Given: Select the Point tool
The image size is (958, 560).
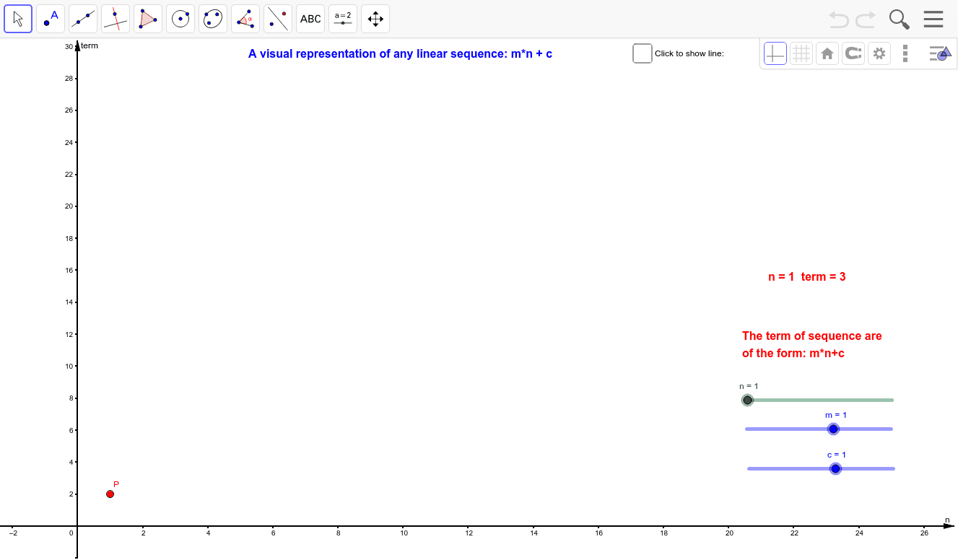Looking at the screenshot, I should [x=51, y=19].
